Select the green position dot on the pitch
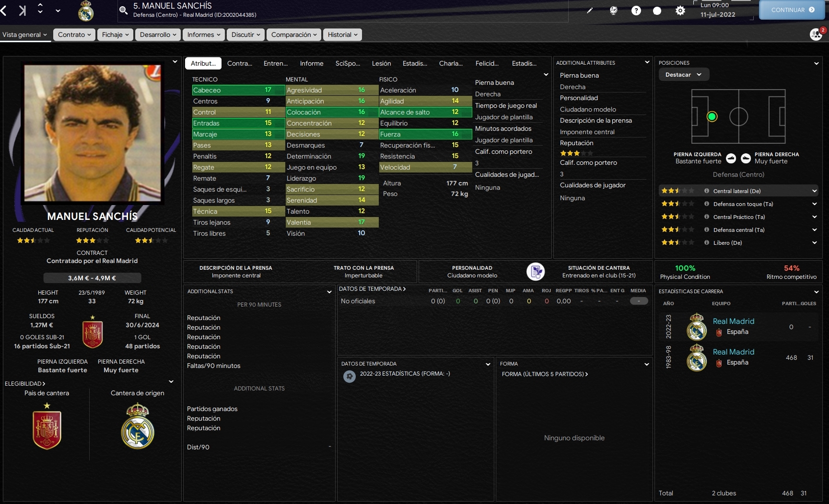Screen dimensions: 829x504 pyautogui.click(x=712, y=116)
